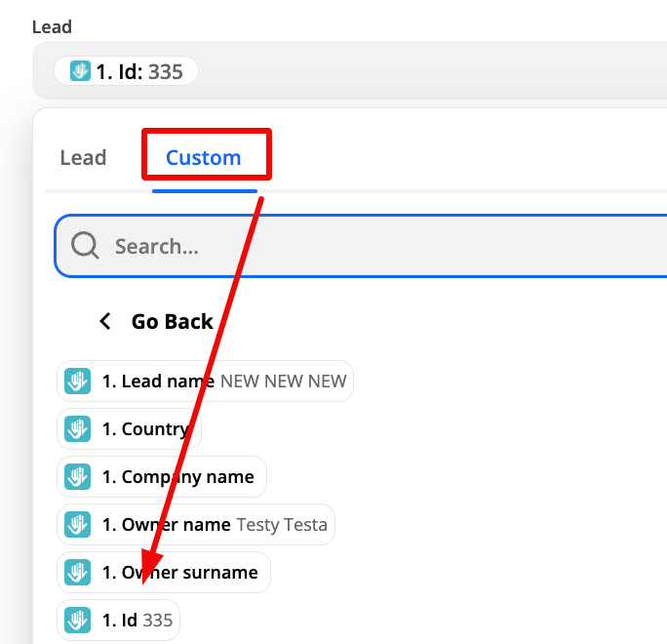Viewport: 667px width, 644px height.
Task: Click the magnifier icon in the search box
Action: (85, 245)
